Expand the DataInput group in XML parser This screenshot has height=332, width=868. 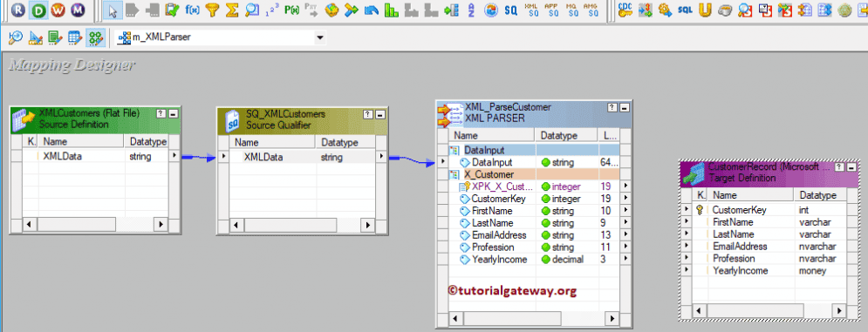coord(455,150)
